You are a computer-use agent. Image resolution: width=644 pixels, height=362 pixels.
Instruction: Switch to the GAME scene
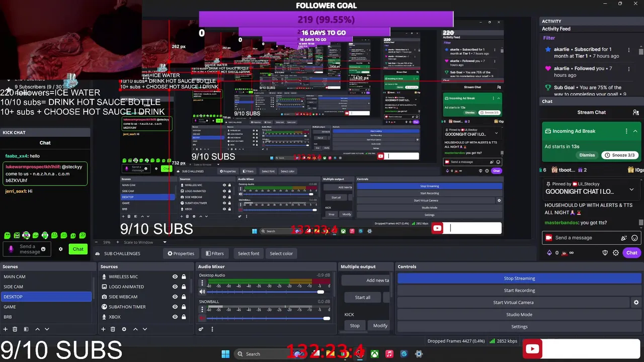coord(46,307)
